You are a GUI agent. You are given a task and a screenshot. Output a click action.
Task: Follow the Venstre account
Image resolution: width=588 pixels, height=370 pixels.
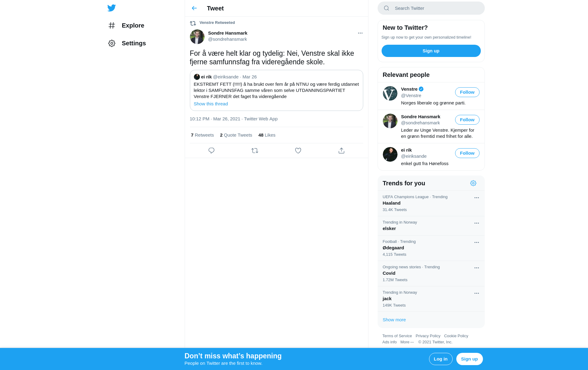[x=467, y=92]
